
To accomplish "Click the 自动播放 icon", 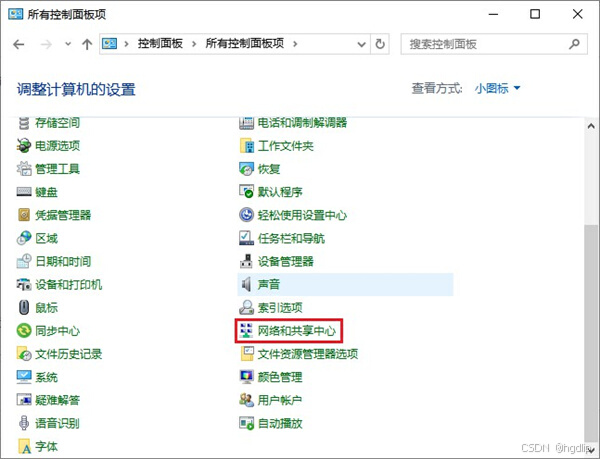I will (x=246, y=423).
